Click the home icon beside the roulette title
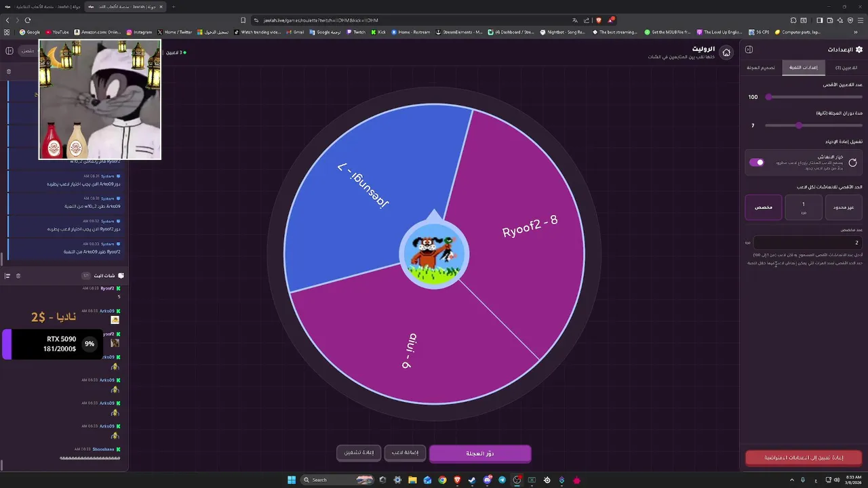This screenshot has height=488, width=868. [726, 53]
